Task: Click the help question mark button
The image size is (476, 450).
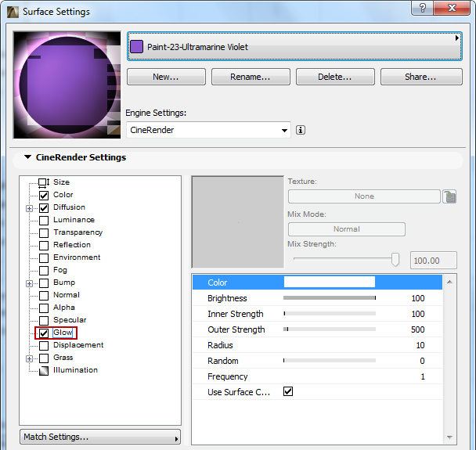Action: point(422,7)
